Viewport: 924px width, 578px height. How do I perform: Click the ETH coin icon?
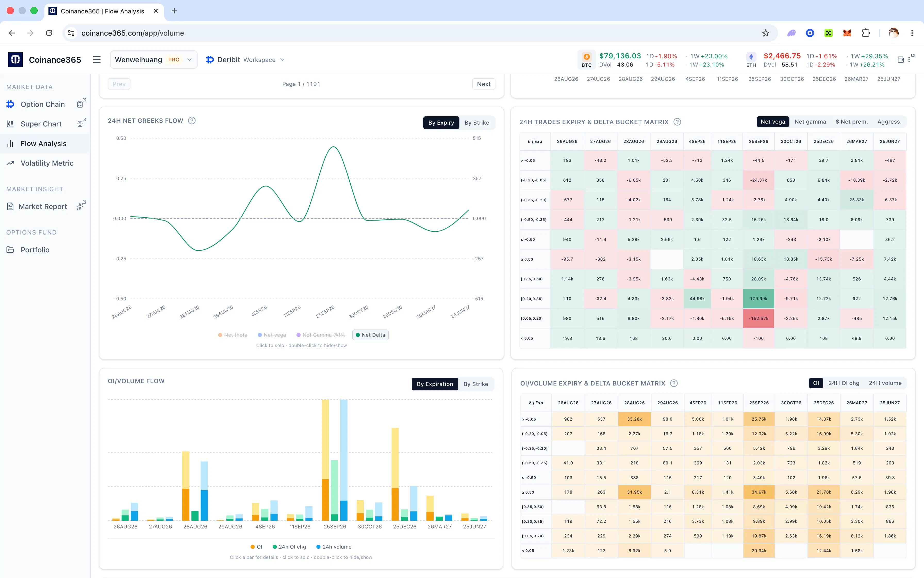tap(751, 57)
